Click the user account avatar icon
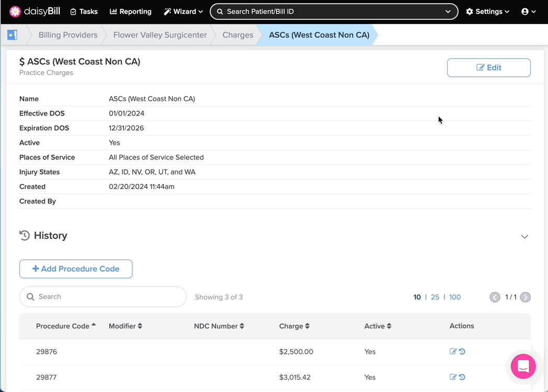Image resolution: width=548 pixels, height=392 pixels. [x=525, y=11]
